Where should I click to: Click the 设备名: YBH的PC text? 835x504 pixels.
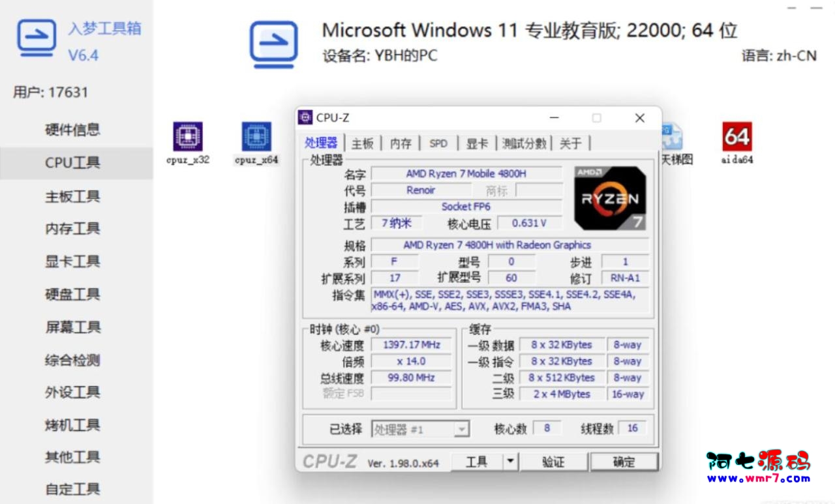[380, 56]
